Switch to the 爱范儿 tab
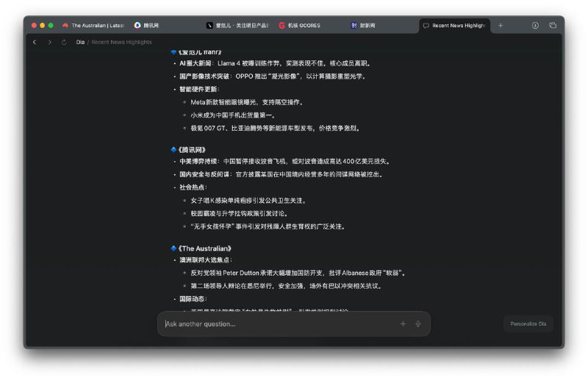This screenshot has height=380, width=588. pos(237,26)
